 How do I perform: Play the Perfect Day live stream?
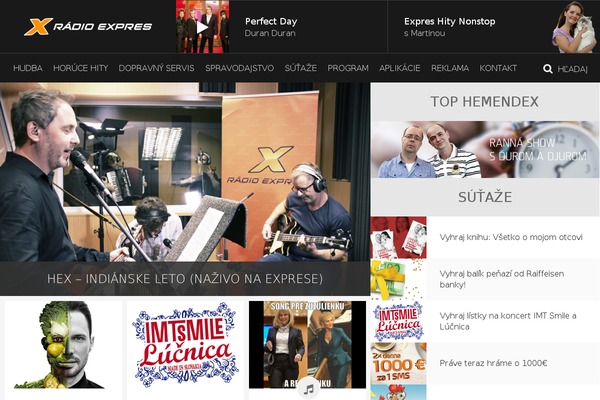[x=202, y=27]
